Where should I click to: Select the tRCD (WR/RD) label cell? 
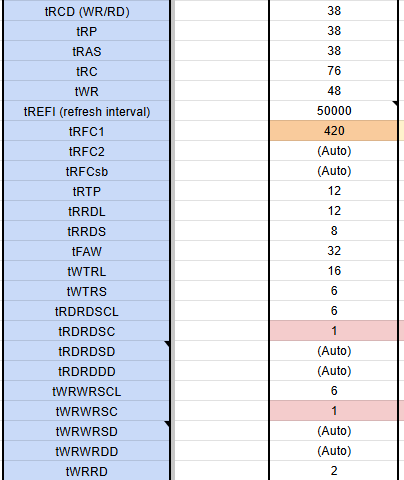pos(87,11)
